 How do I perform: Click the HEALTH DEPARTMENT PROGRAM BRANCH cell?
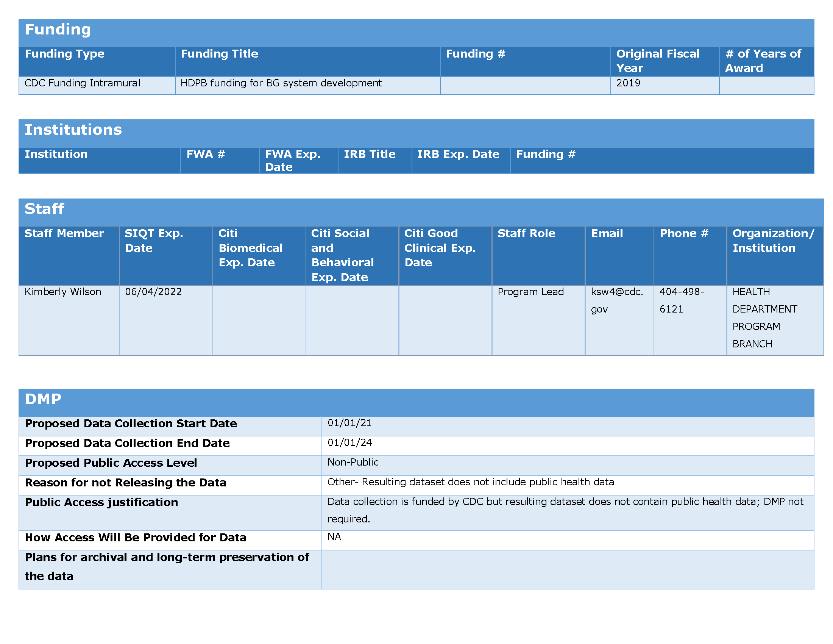point(764,318)
